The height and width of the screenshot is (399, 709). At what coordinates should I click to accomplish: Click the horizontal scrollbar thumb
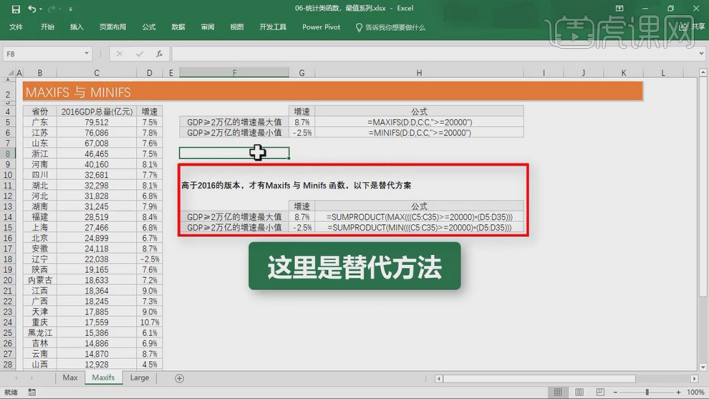tap(539, 378)
